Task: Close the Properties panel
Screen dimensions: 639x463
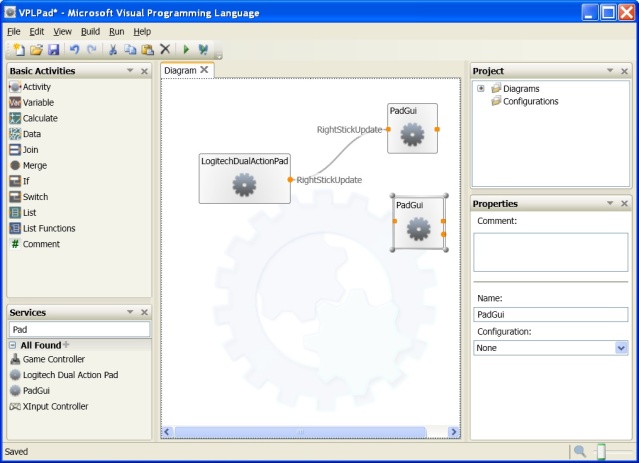Action: point(624,203)
